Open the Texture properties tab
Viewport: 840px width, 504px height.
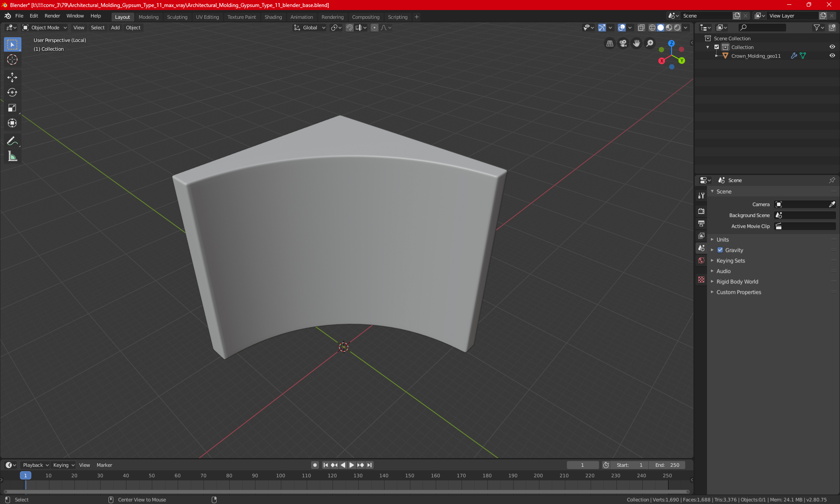701,279
